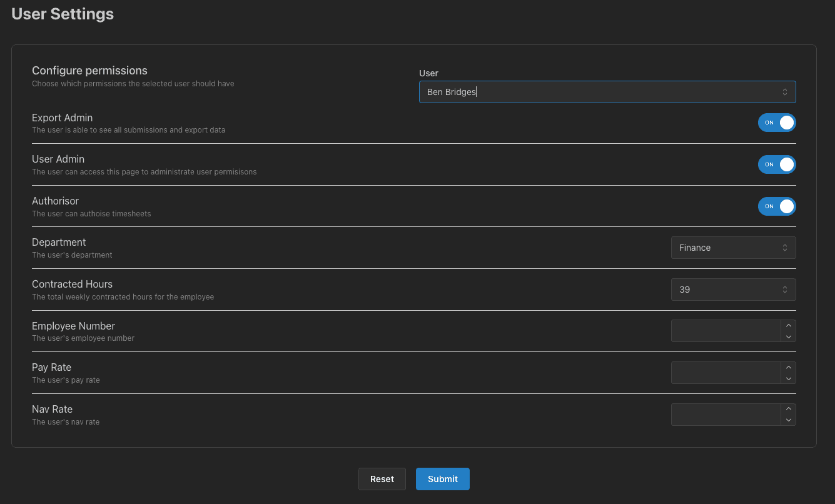Disable the Export Admin permission
835x504 pixels.
tap(777, 123)
